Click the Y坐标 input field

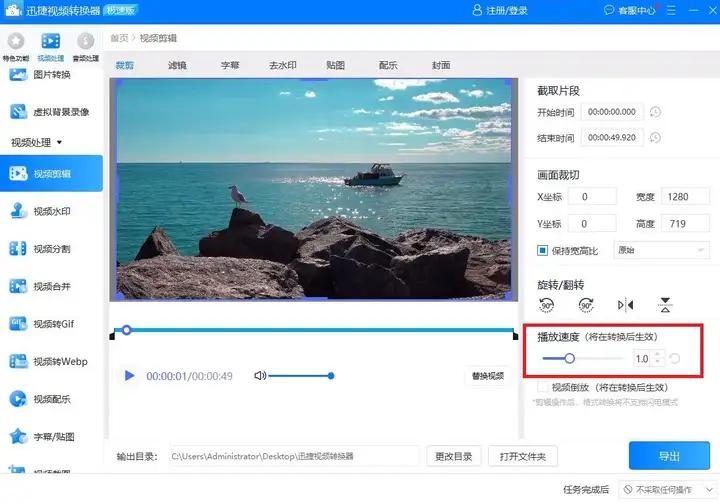tap(592, 224)
